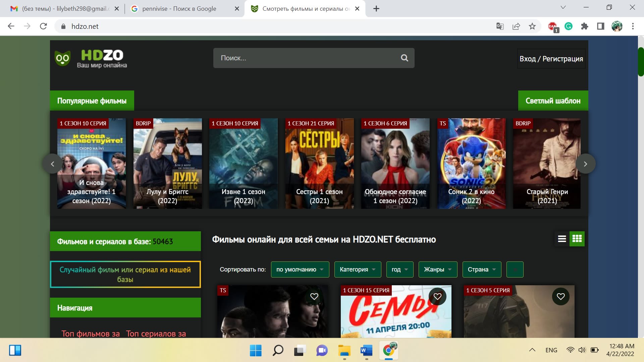Toggle favorite heart on 1 сезон 5 серия poster
The width and height of the screenshot is (644, 362).
point(561,296)
